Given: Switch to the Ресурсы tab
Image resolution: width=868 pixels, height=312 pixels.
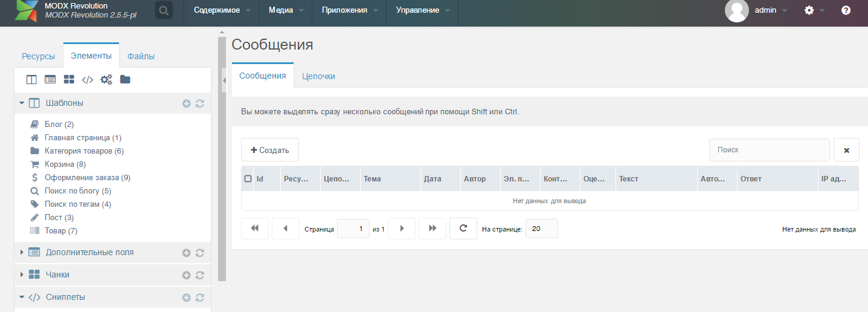Looking at the screenshot, I should pos(39,56).
